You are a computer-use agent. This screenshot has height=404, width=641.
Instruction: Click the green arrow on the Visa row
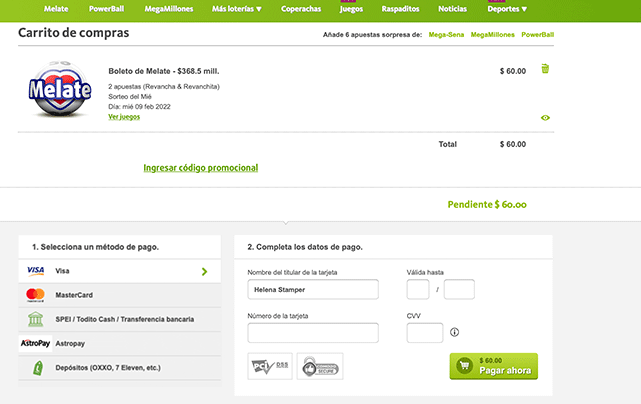coord(204,272)
